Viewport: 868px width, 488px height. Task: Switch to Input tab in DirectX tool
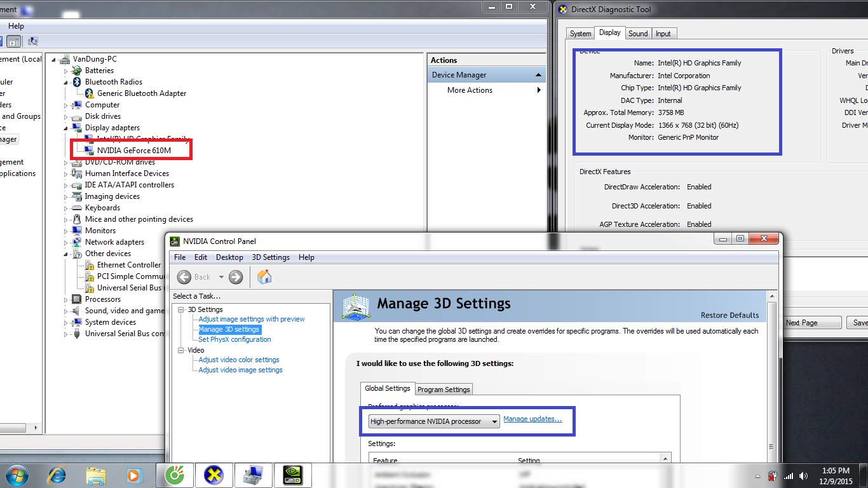point(663,34)
